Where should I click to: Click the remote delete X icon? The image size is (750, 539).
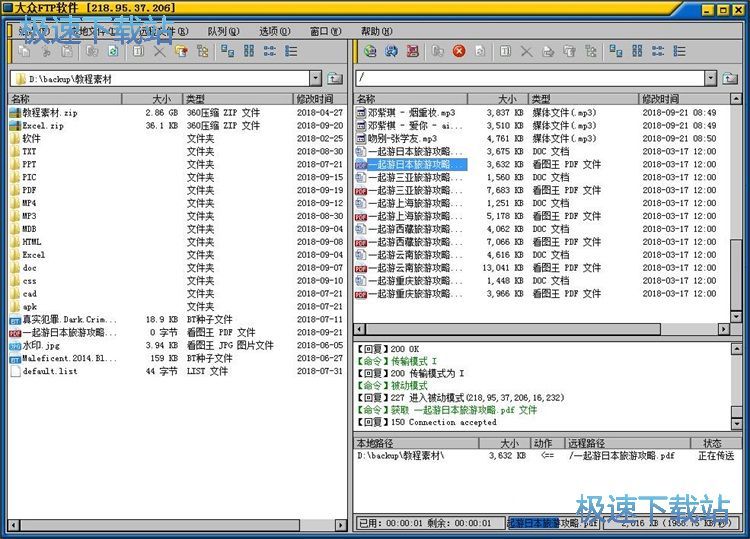click(527, 51)
